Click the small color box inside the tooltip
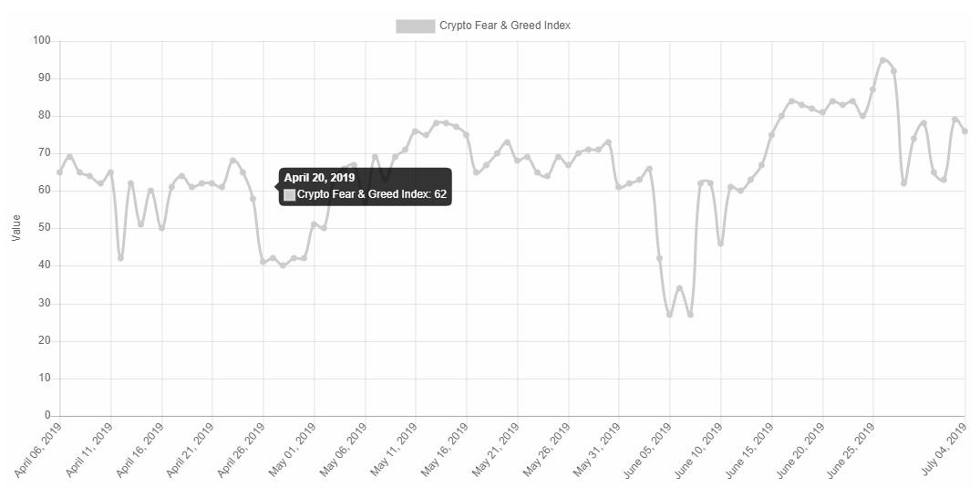 (290, 194)
